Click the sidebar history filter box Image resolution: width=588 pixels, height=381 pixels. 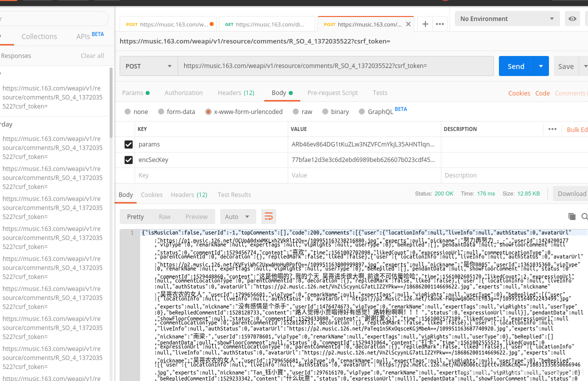(x=54, y=18)
